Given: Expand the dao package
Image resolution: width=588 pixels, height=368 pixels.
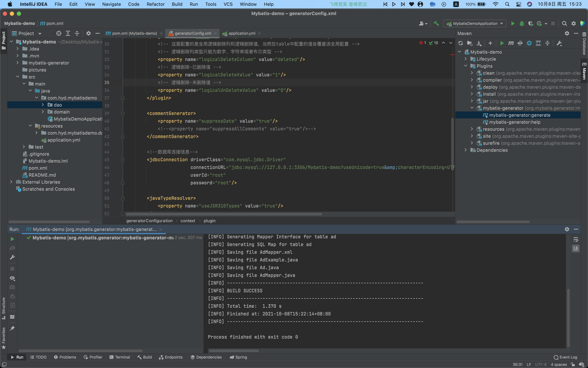Looking at the screenshot, I should (43, 105).
